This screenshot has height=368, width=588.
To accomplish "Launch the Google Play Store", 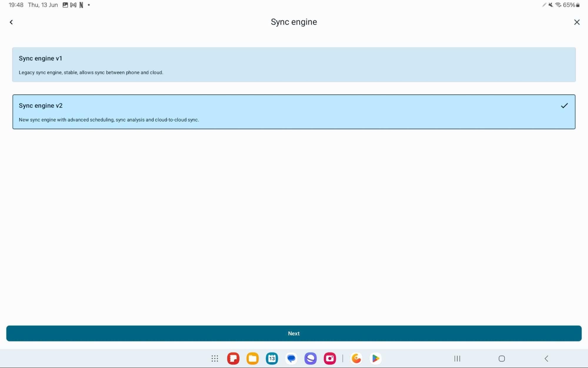I will (x=376, y=358).
